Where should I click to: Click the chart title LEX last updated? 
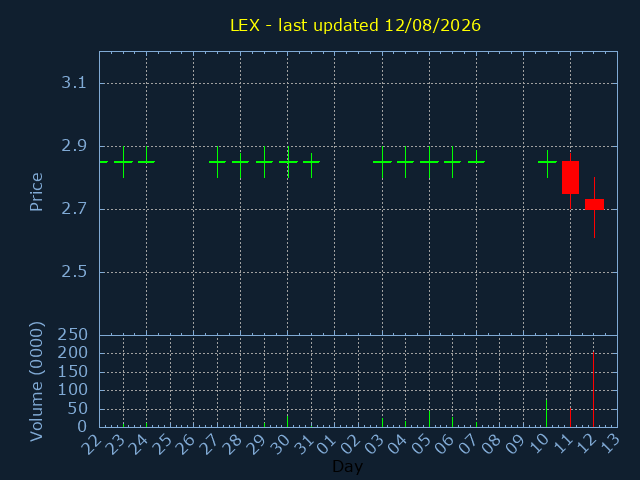pyautogui.click(x=355, y=25)
